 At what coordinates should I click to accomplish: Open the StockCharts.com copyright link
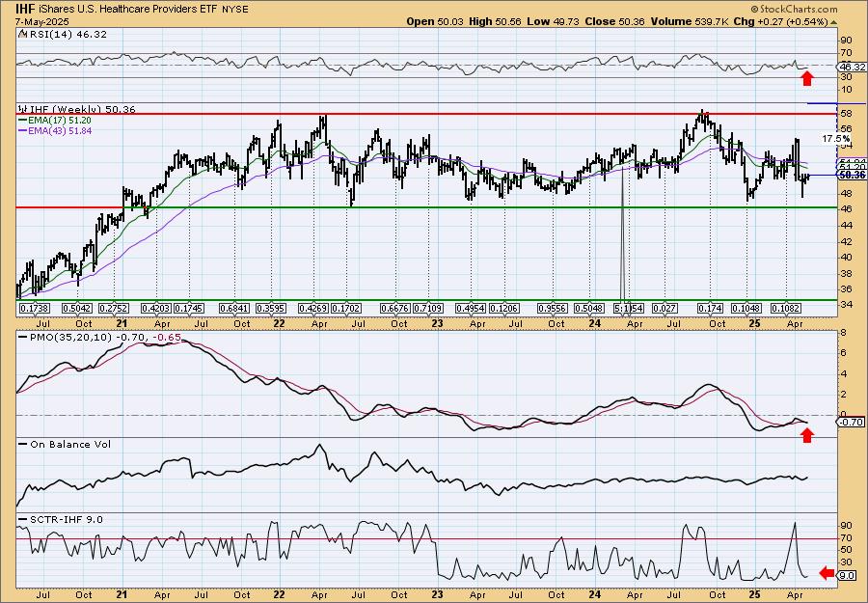click(x=794, y=9)
